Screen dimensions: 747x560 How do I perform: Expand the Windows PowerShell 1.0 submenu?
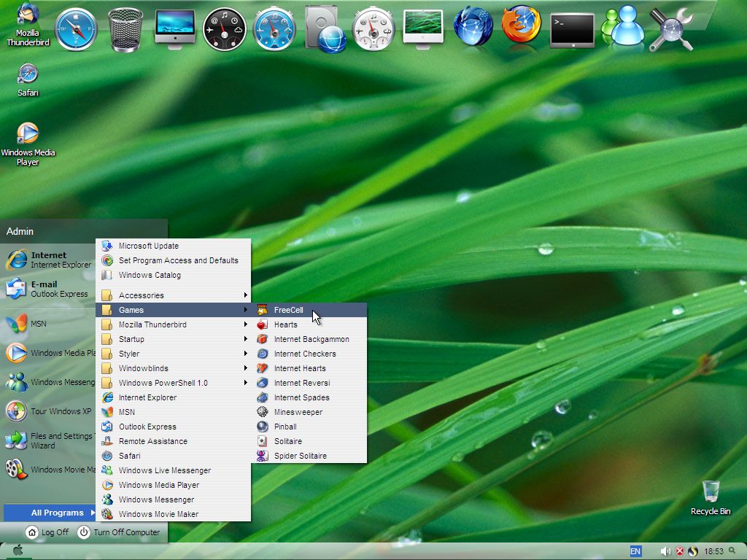coord(174,383)
